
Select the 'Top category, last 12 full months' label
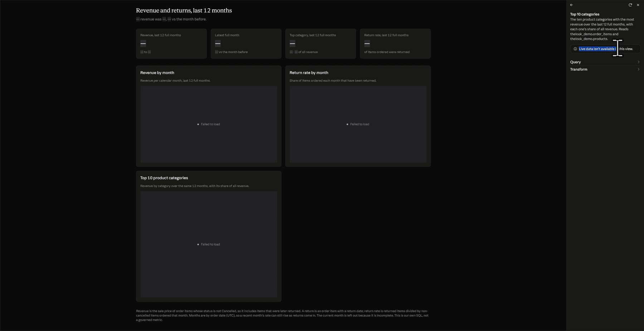pos(313,35)
